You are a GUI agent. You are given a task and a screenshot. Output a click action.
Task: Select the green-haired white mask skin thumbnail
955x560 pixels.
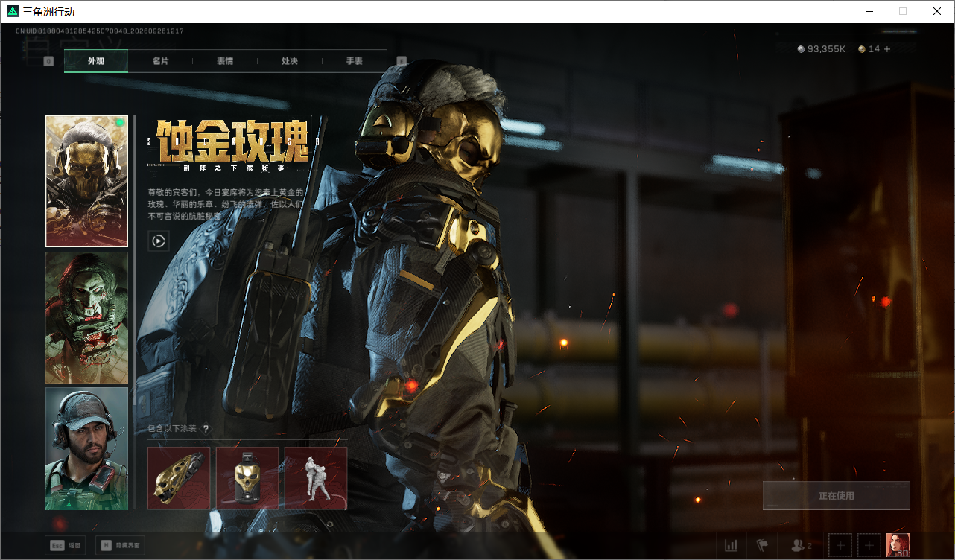[x=86, y=318]
